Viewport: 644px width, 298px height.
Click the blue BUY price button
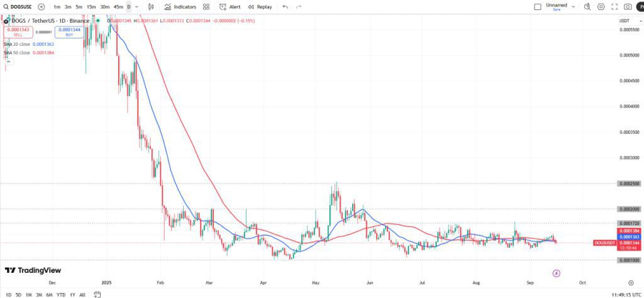coord(69,32)
